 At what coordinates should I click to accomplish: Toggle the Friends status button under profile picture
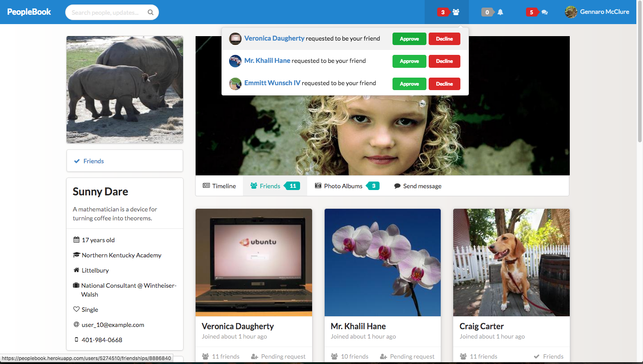point(125,161)
